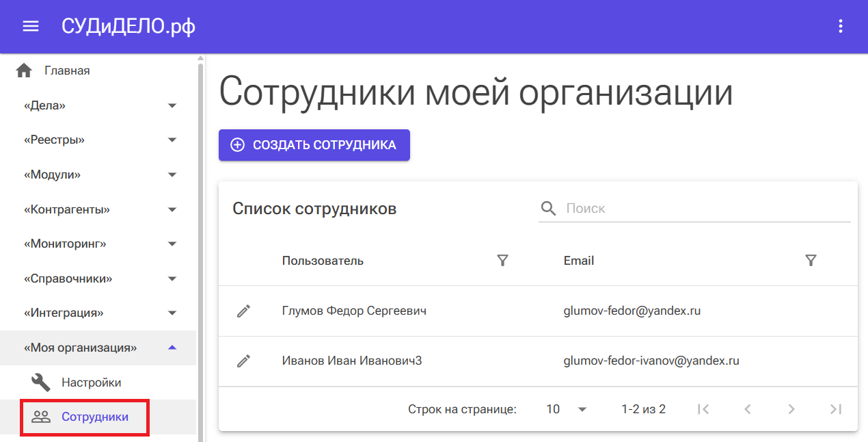
Task: Open the filter for the Пользователь column
Action: (x=503, y=260)
